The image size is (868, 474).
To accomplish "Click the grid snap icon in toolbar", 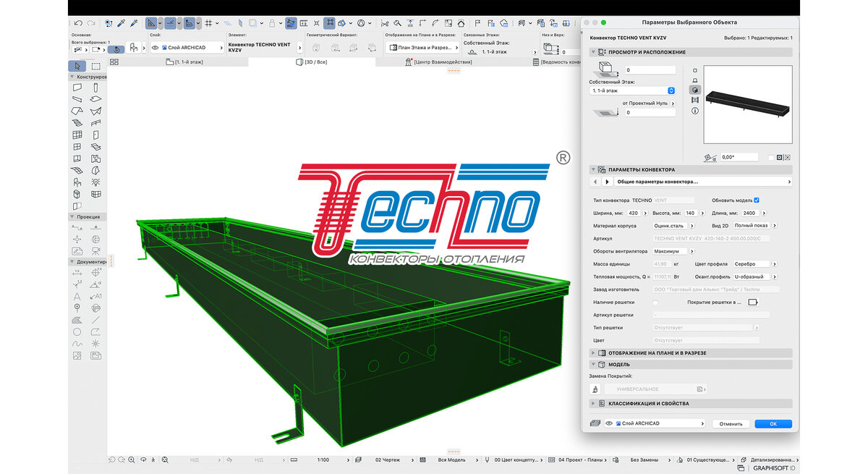I will [x=208, y=23].
